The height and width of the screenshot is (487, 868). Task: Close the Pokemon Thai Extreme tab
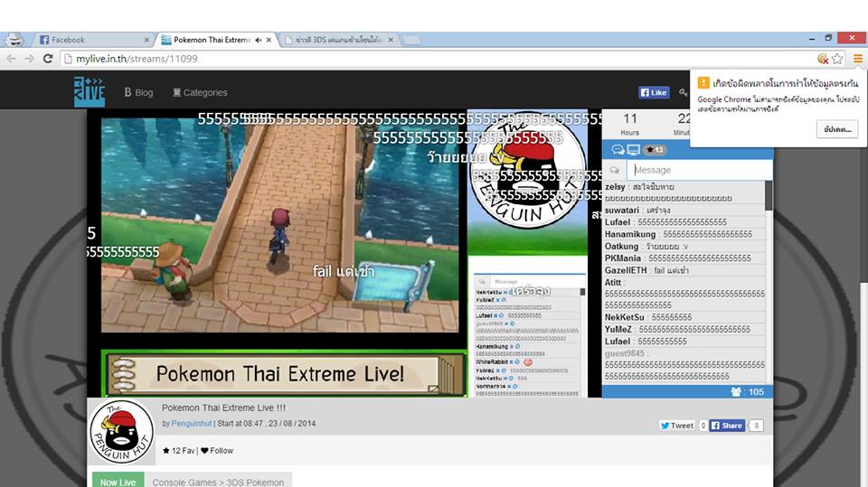pos(269,40)
